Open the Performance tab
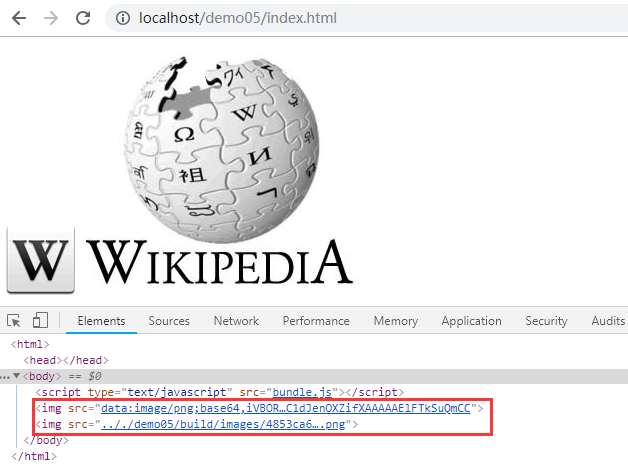 click(316, 321)
